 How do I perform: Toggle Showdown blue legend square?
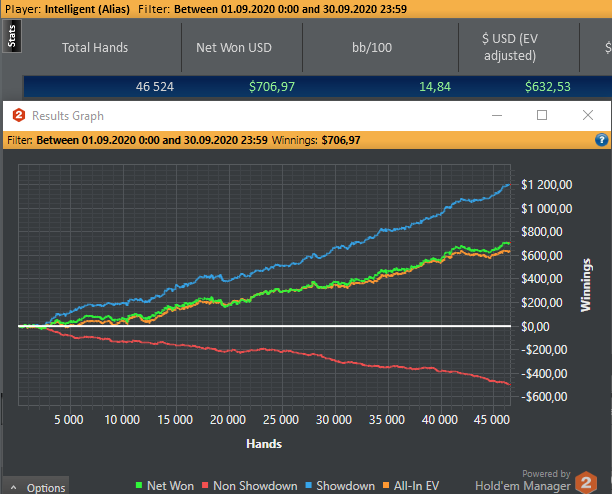[x=308, y=485]
